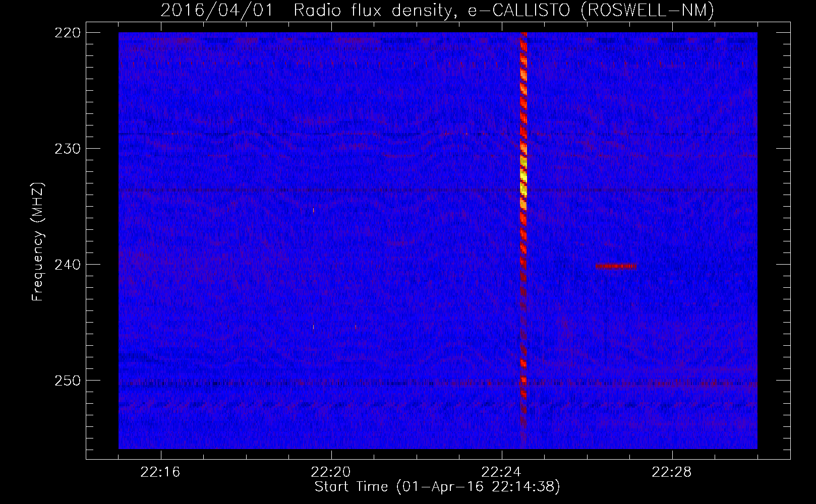
Task: Click the 250 frequency tick label
Action: pos(68,381)
